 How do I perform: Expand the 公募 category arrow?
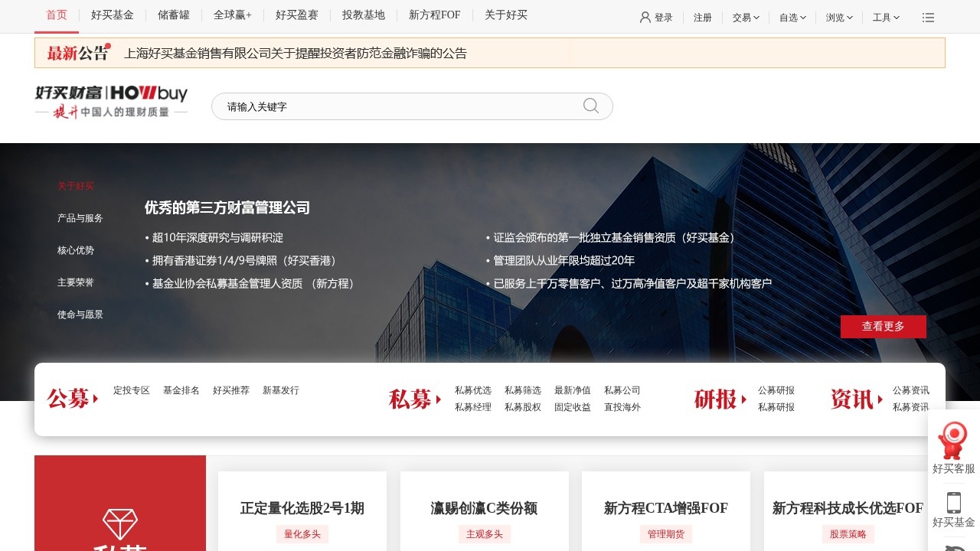click(96, 399)
